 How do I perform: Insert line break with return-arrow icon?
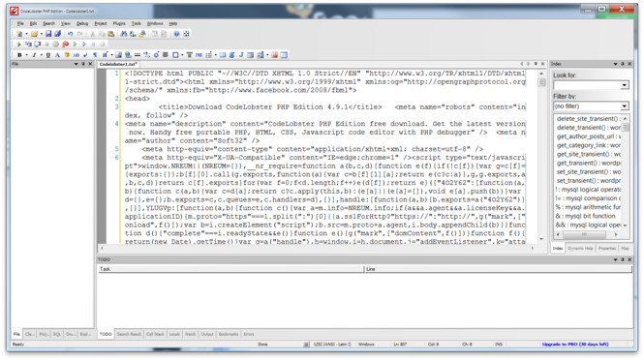(85, 54)
